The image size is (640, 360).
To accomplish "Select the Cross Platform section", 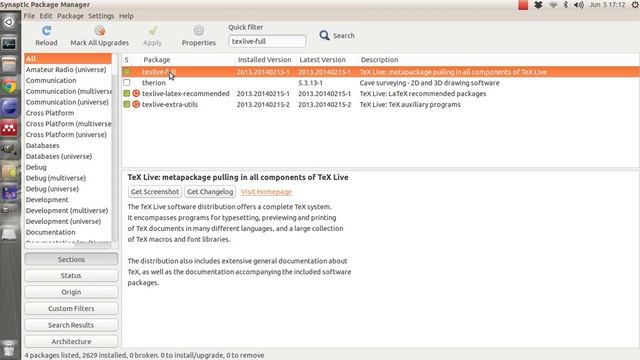I will tap(68, 113).
